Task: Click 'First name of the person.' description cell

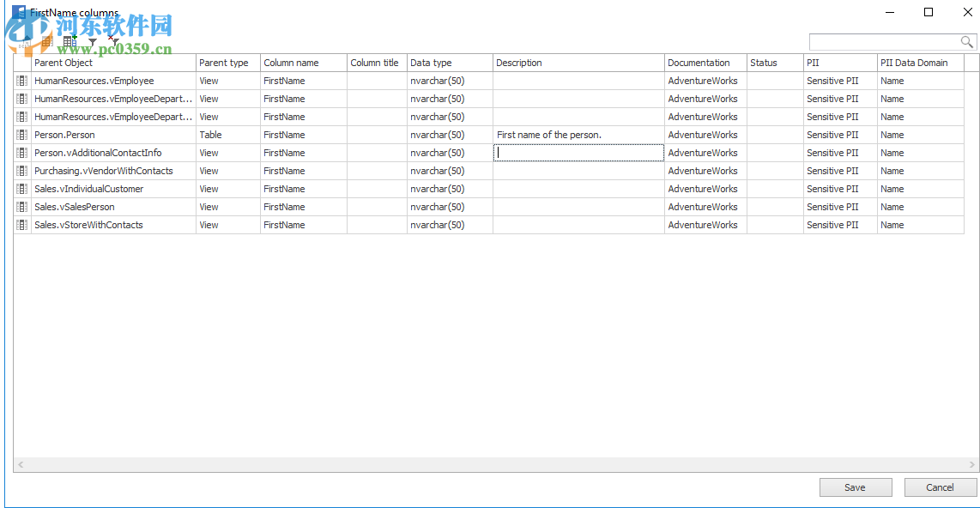Action: pos(578,135)
